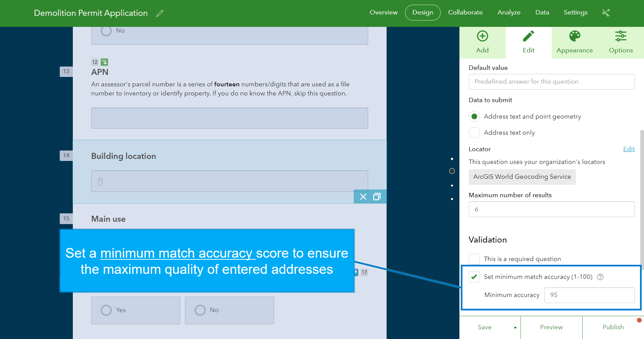Switch to the Data tab

[542, 12]
